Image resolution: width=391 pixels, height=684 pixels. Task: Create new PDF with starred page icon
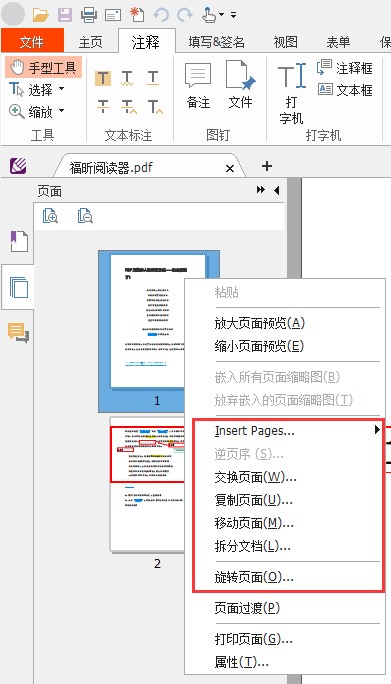(x=138, y=14)
